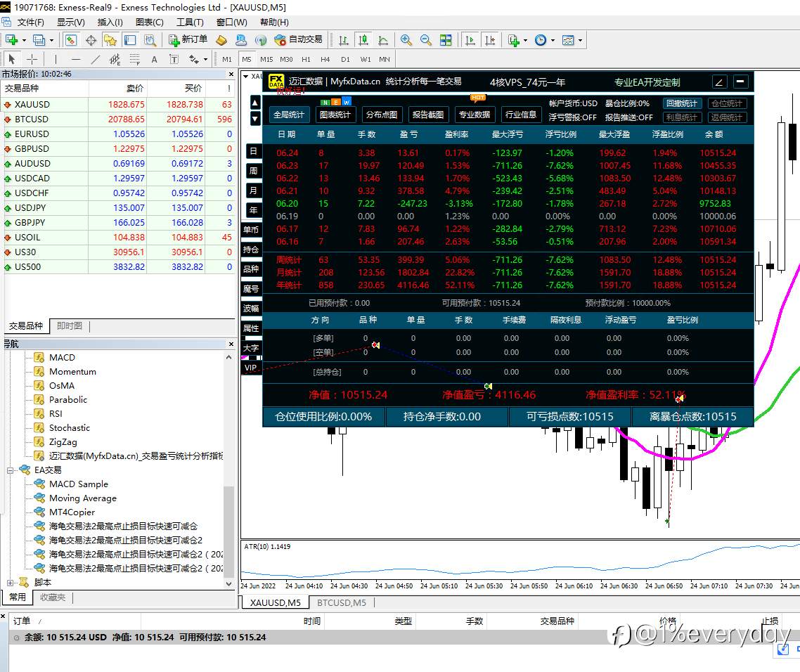Toggle the Market Watch window icon

71,40
